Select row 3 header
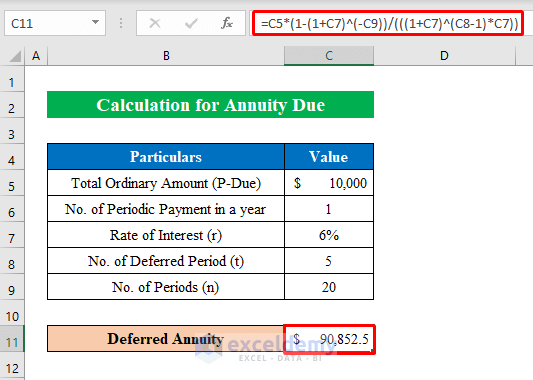The width and height of the screenshot is (533, 380). 12,131
